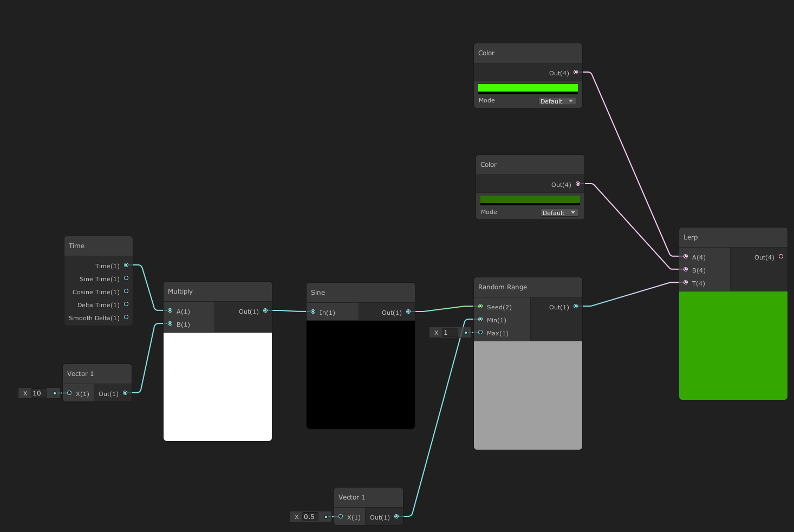
Task: Click the Out(1) output port on the Multiply node
Action: (x=265, y=310)
